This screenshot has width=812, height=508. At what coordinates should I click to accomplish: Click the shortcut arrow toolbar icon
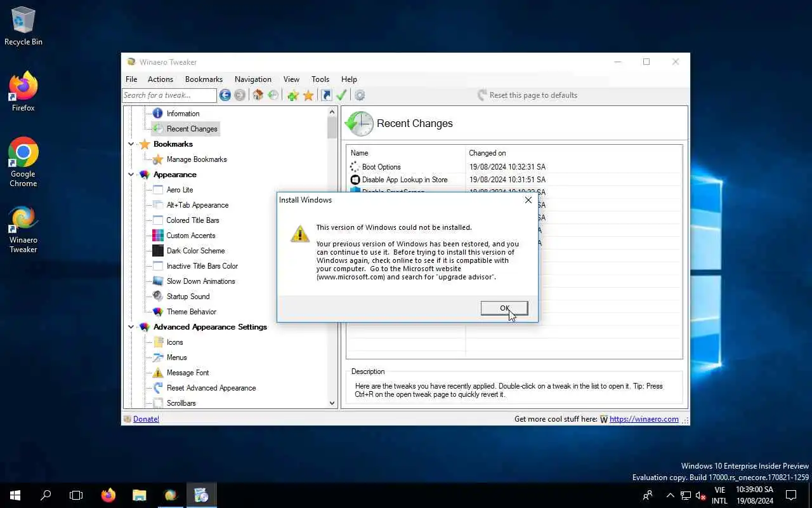(326, 95)
